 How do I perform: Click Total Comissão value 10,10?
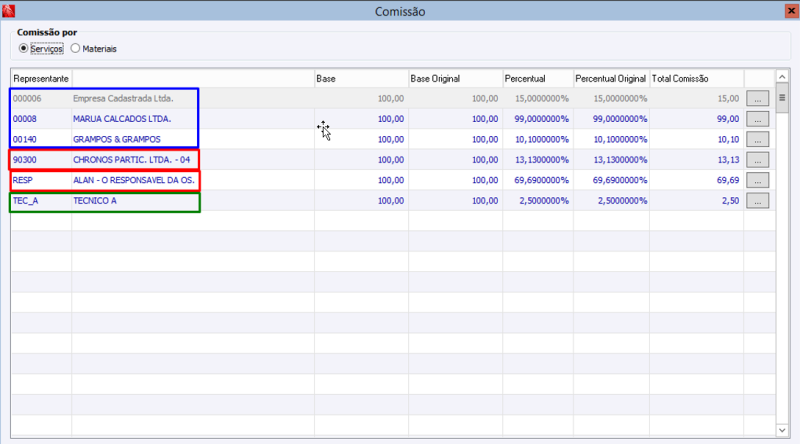(728, 139)
